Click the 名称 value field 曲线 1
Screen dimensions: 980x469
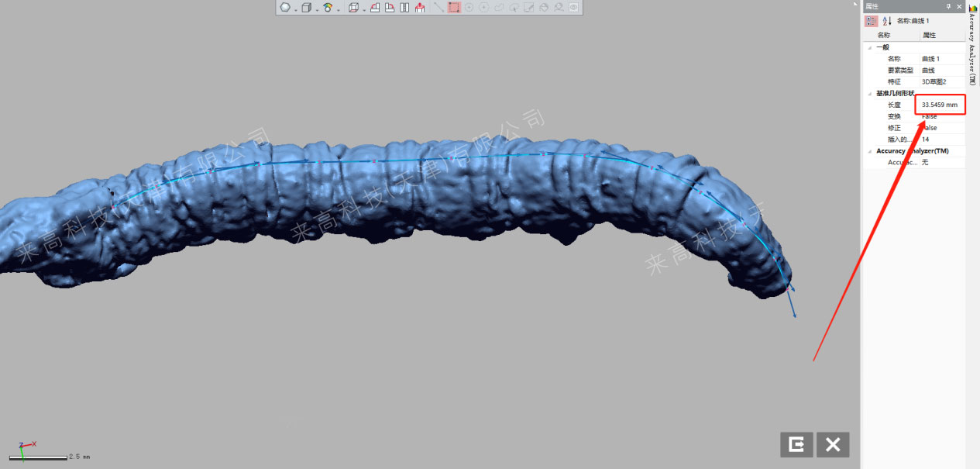pyautogui.click(x=940, y=59)
